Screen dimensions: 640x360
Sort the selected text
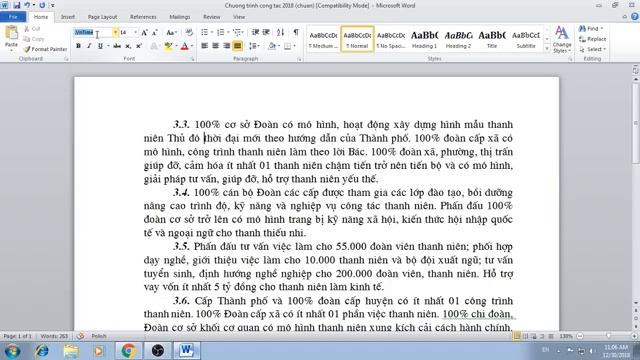tap(280, 32)
